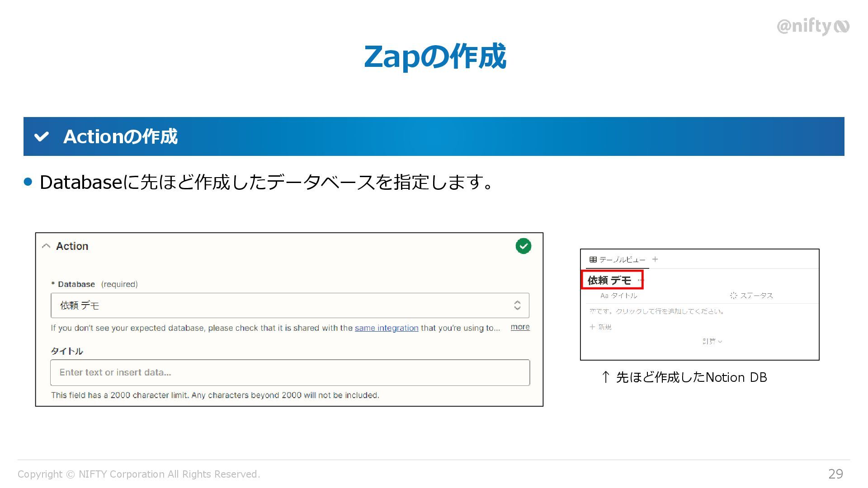Click the タイトル text input field
This screenshot has width=868, height=488.
(289, 372)
